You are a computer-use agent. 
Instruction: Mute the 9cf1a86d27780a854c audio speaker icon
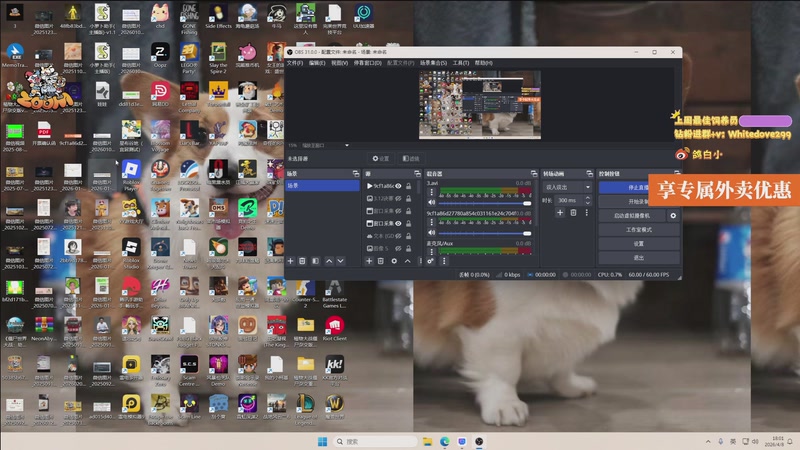tap(432, 233)
